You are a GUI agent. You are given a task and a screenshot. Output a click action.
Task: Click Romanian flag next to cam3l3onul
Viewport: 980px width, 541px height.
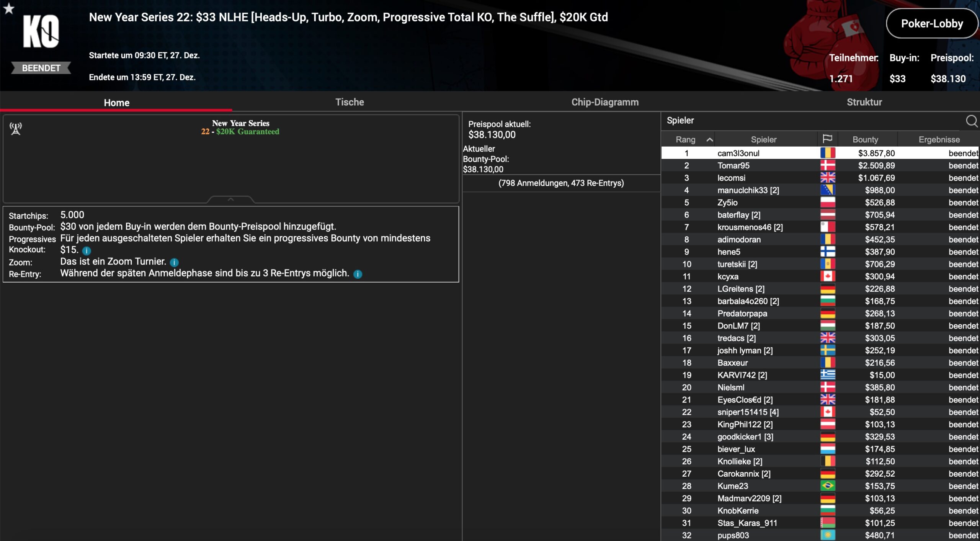827,153
